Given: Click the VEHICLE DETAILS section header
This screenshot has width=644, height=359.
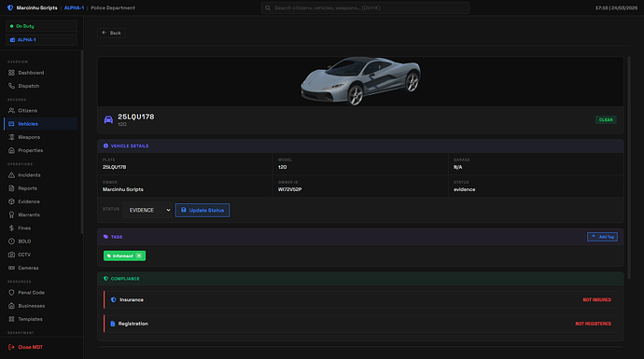Looking at the screenshot, I should tap(360, 146).
